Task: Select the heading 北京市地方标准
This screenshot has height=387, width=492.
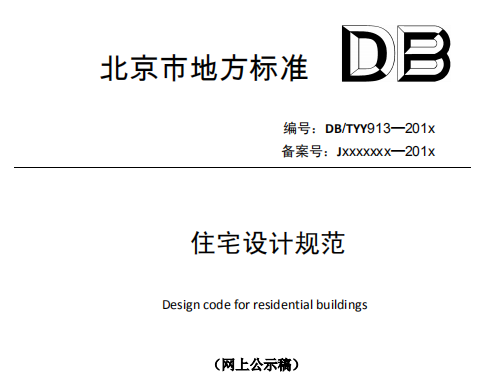Action: pos(204,68)
